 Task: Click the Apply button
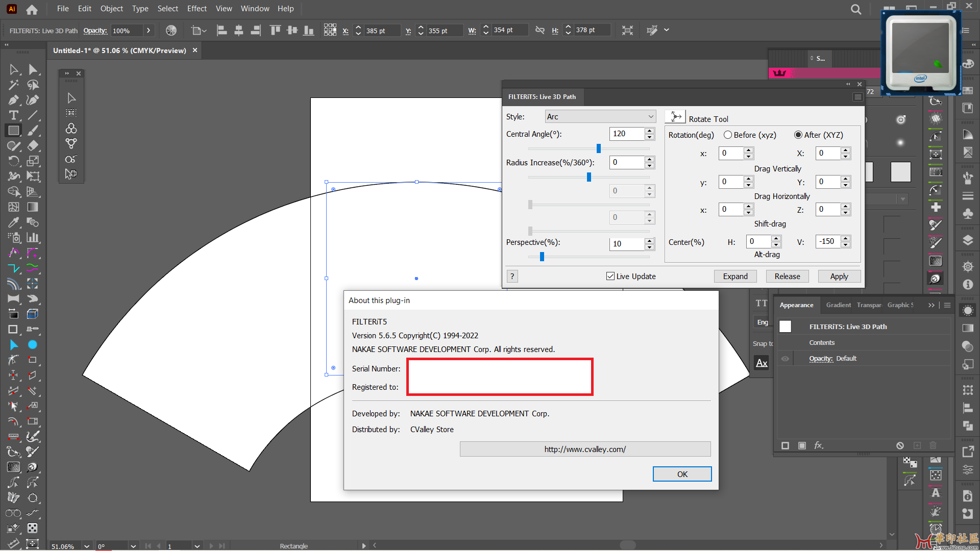click(x=839, y=276)
